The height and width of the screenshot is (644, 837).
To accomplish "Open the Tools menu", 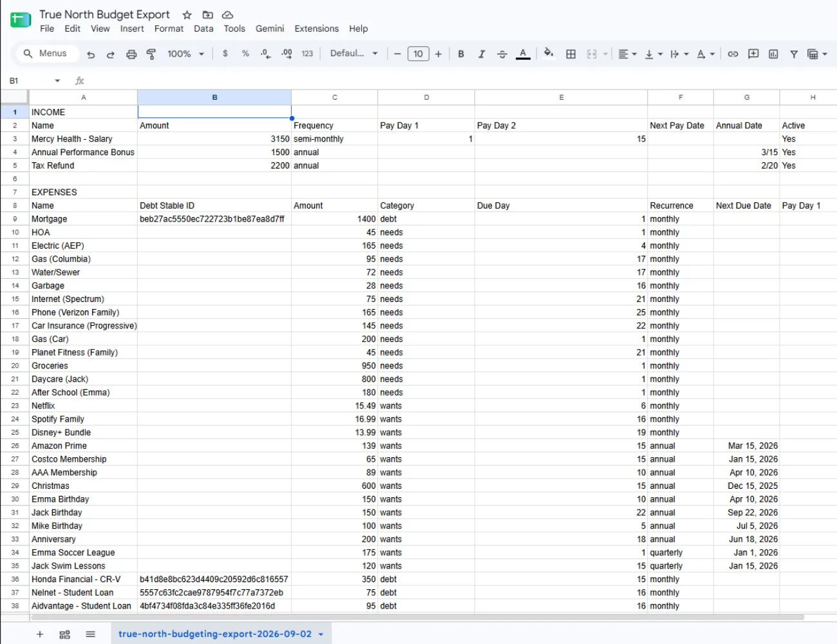I will (234, 28).
